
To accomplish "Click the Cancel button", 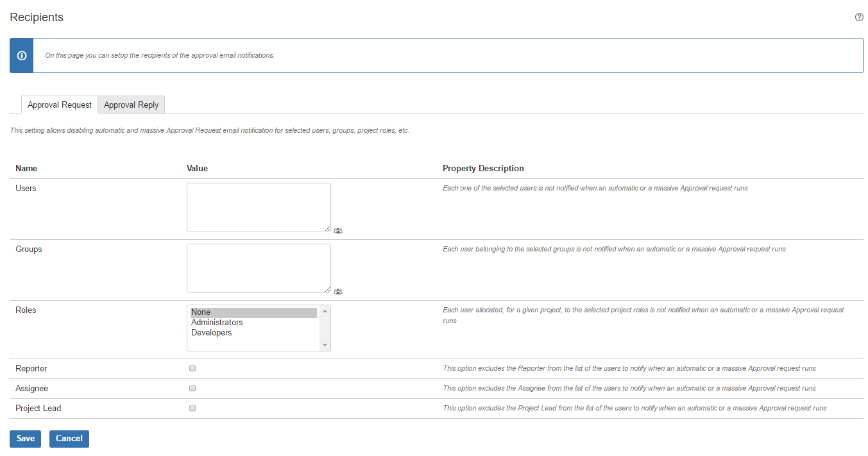I will coord(69,439).
